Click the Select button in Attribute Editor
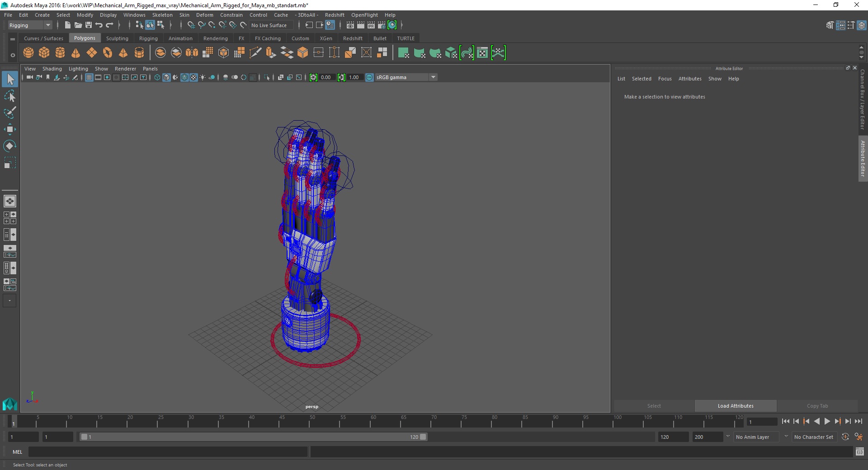Screen dimensions: 868x470 (654, 406)
